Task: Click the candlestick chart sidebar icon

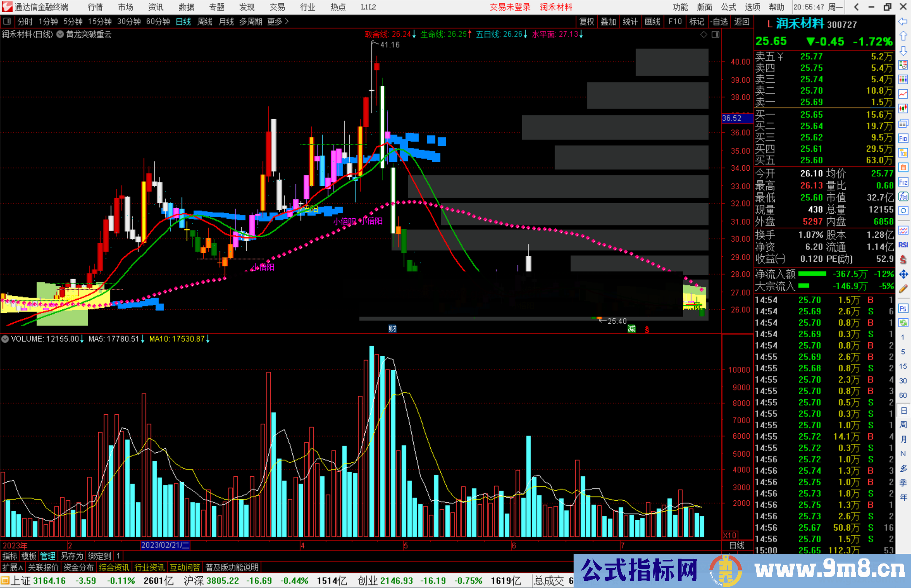Action: point(903,108)
